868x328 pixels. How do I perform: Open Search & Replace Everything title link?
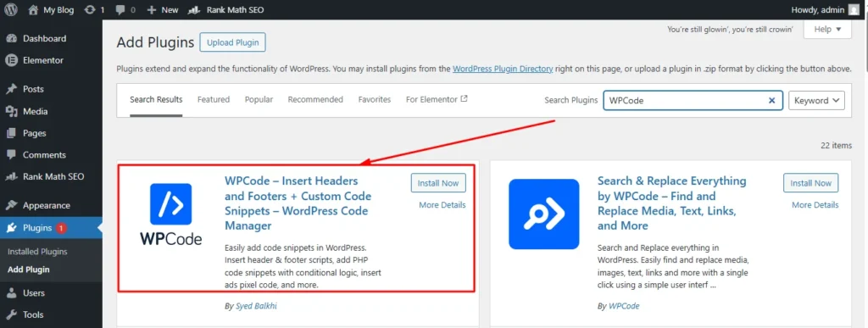tap(672, 203)
